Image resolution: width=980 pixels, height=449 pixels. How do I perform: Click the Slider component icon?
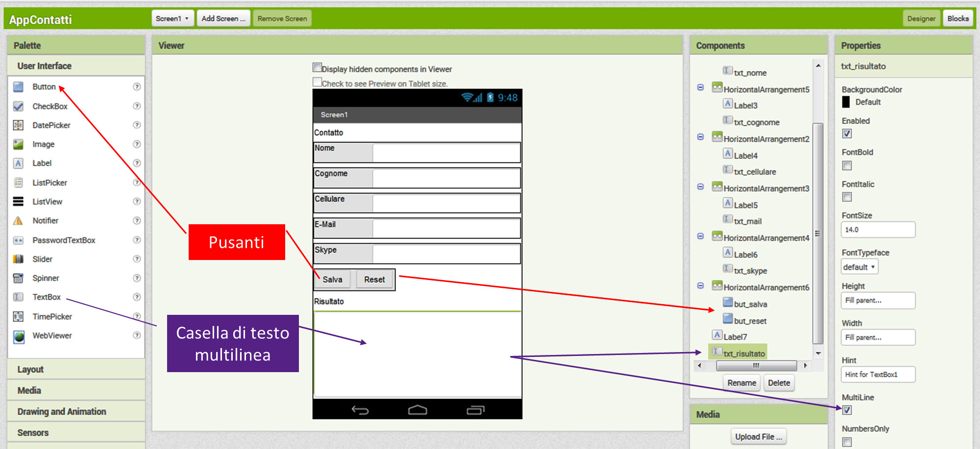point(18,259)
